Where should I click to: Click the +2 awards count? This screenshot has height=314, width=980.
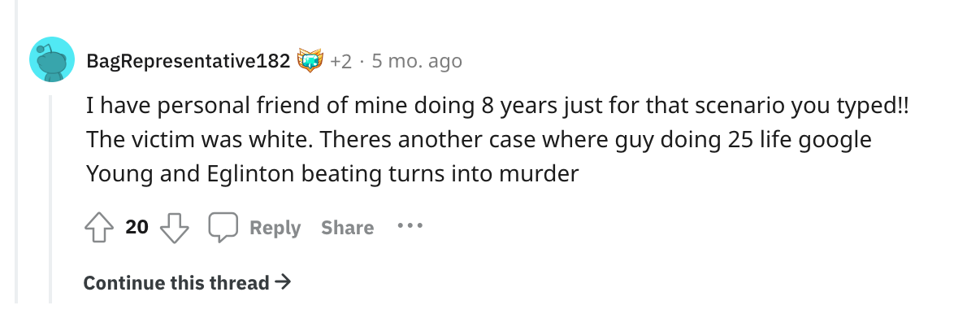340,61
